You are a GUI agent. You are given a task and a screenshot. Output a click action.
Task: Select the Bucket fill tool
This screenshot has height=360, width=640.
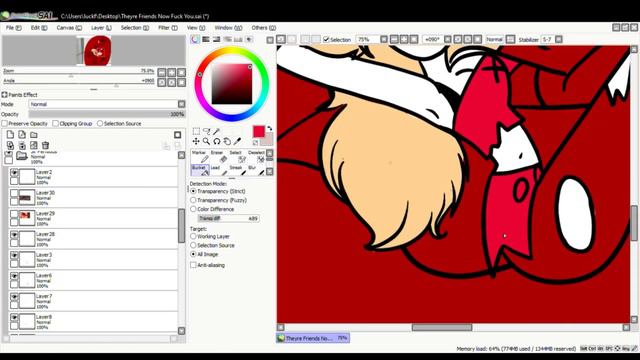200,171
